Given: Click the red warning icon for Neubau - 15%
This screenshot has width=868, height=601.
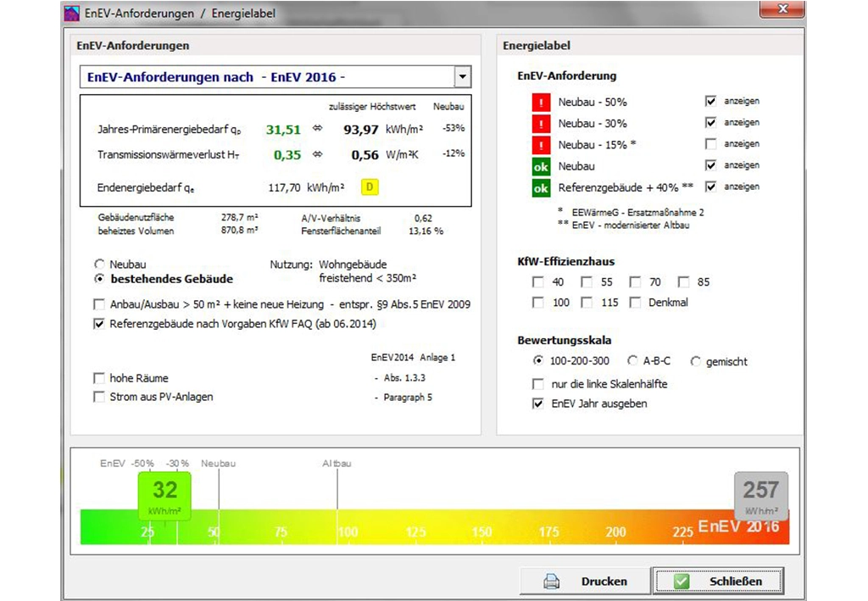Looking at the screenshot, I should coord(541,144).
